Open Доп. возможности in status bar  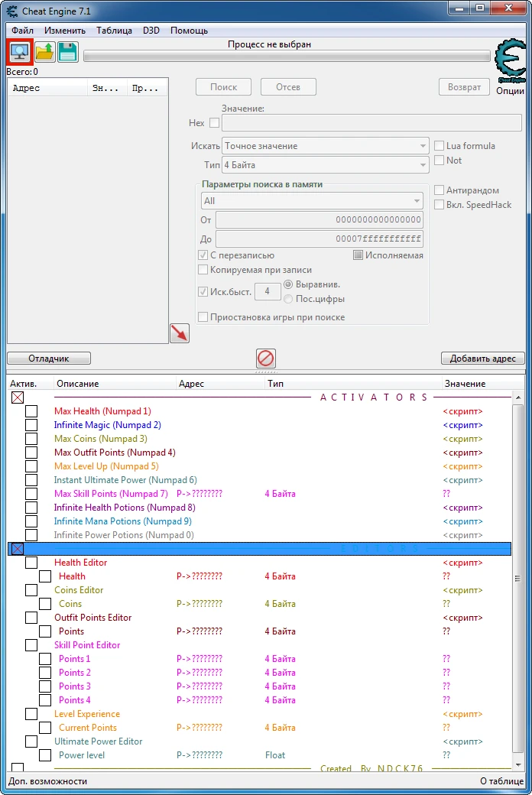[x=47, y=781]
